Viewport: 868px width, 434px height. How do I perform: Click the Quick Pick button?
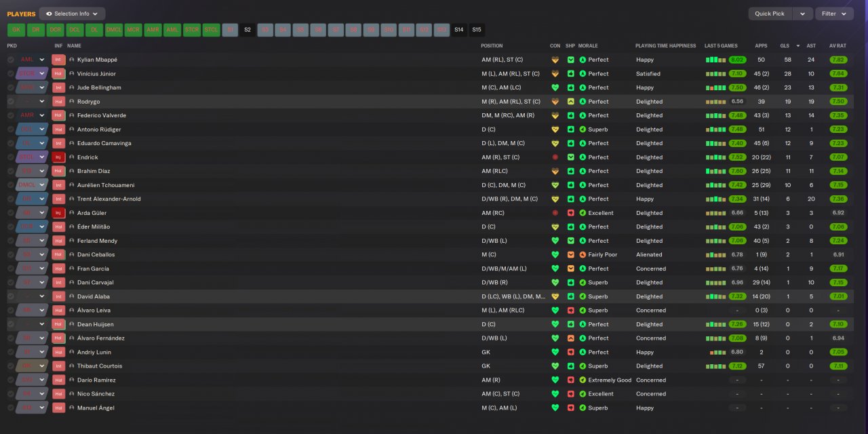pos(770,14)
